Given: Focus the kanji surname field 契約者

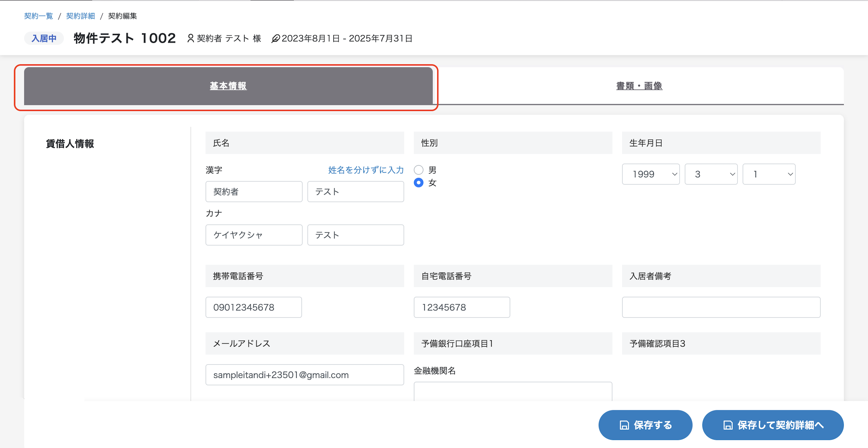Looking at the screenshot, I should point(254,192).
